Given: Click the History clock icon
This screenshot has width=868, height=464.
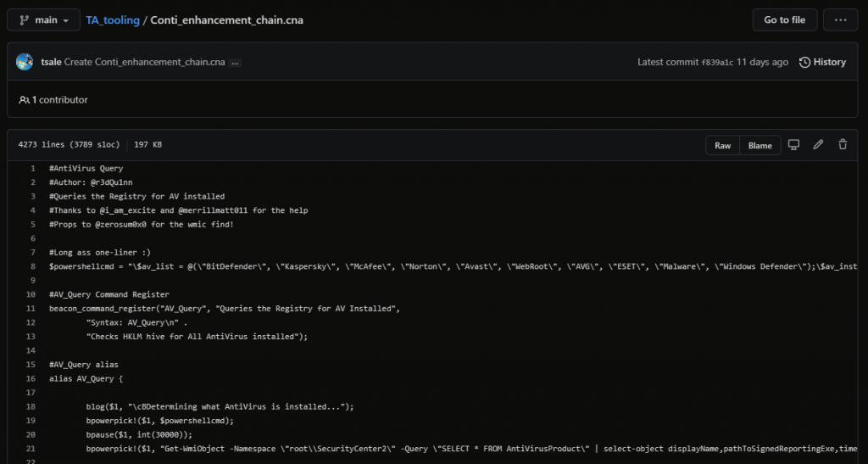Looking at the screenshot, I should (x=804, y=62).
